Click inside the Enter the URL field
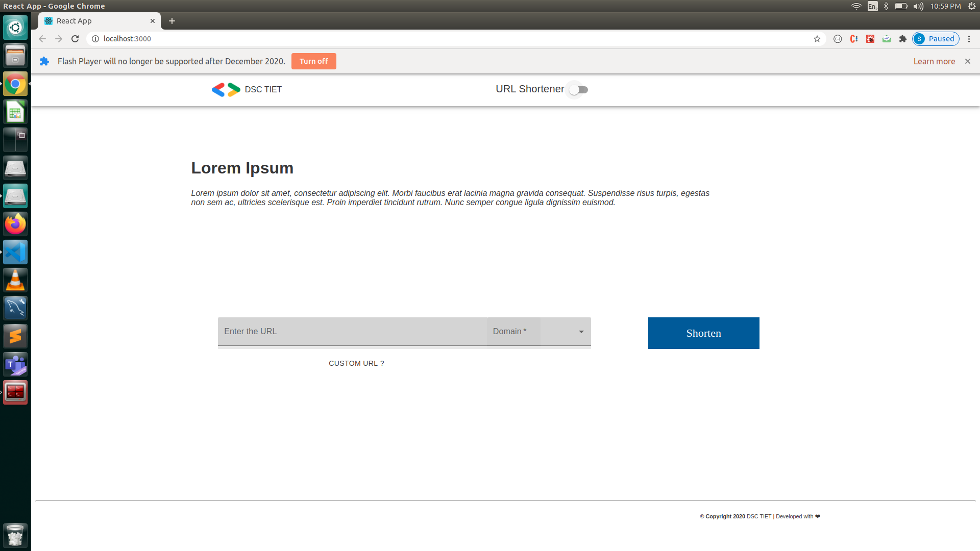Image resolution: width=980 pixels, height=551 pixels. click(x=352, y=331)
